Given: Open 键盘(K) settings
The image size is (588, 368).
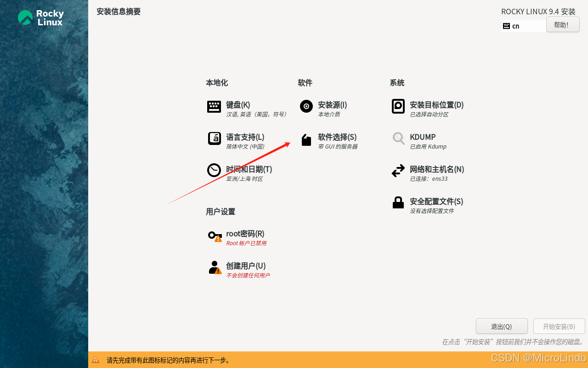Looking at the screenshot, I should (x=238, y=105).
